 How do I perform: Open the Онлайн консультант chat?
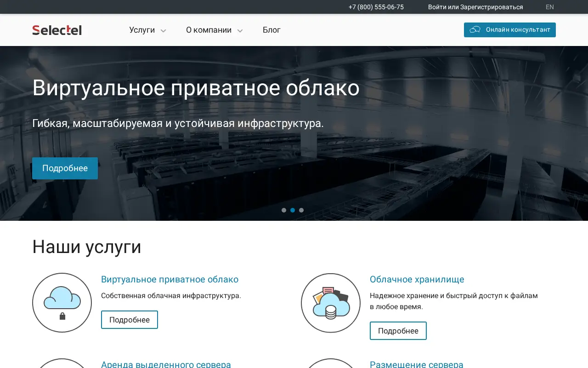[510, 30]
